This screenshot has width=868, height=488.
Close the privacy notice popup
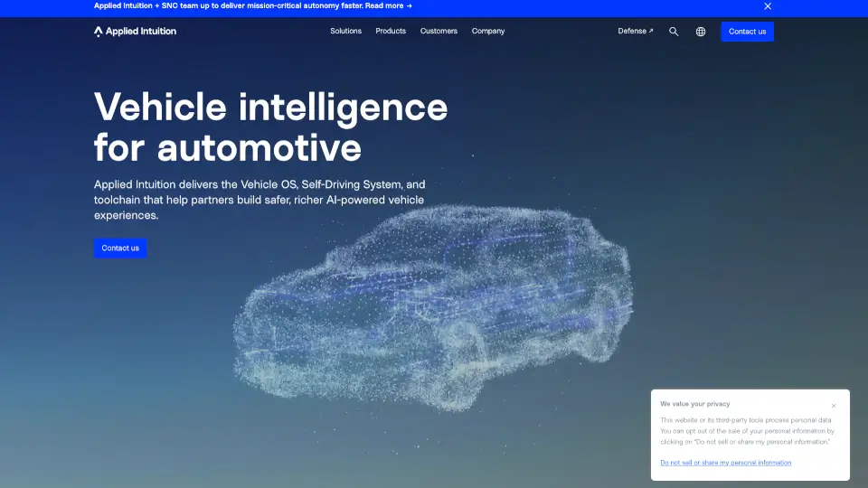click(834, 406)
